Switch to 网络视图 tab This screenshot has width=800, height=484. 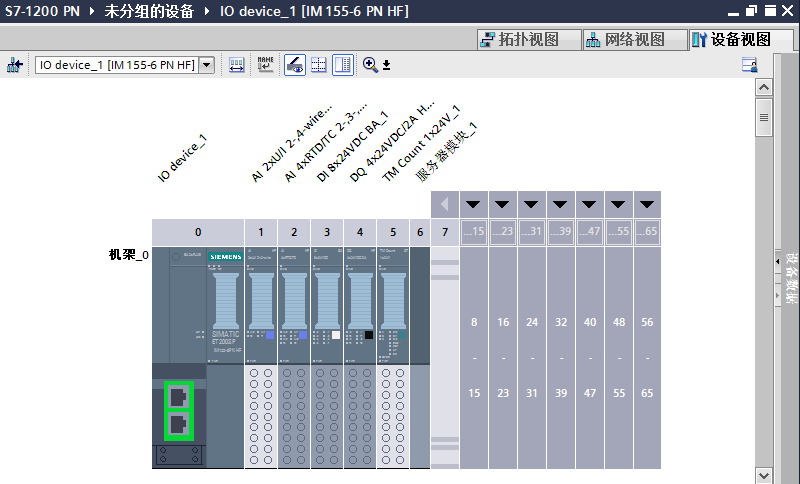(x=635, y=39)
